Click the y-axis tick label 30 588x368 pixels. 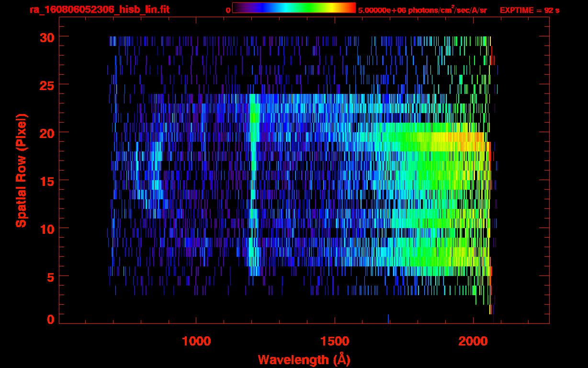tap(46, 37)
